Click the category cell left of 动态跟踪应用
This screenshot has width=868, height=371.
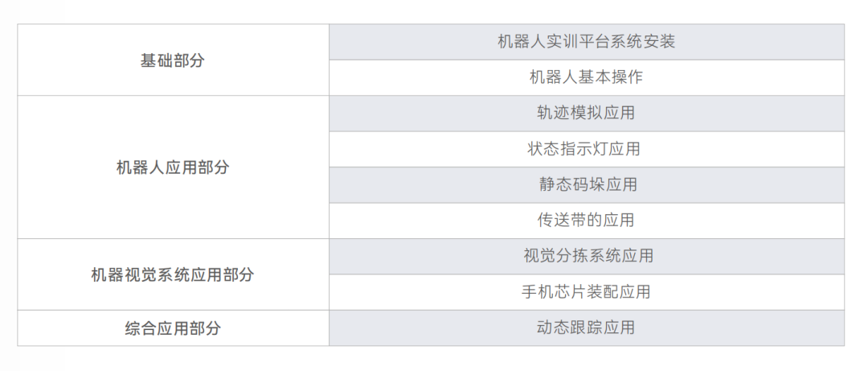pos(173,328)
